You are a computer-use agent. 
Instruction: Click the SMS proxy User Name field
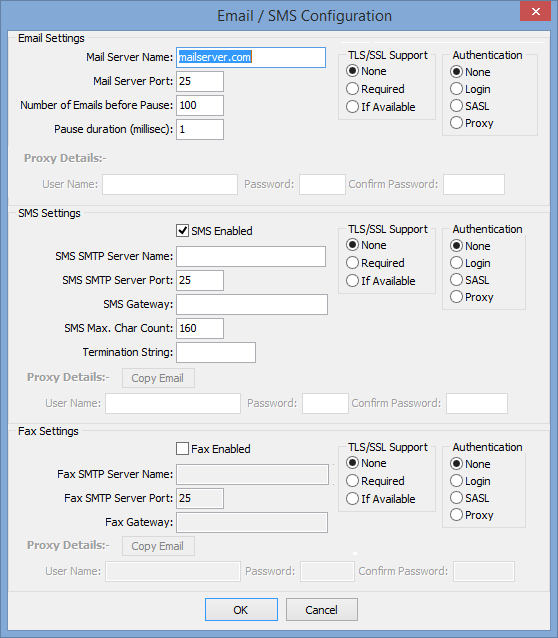173,403
